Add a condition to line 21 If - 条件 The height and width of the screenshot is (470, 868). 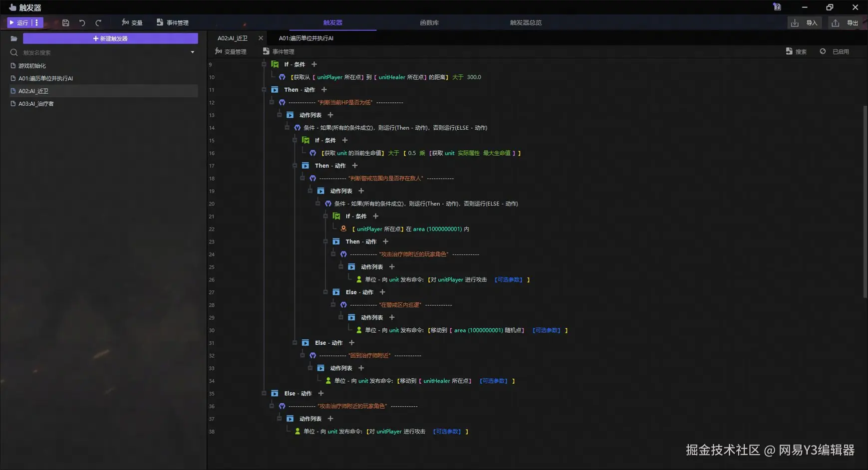click(x=376, y=216)
